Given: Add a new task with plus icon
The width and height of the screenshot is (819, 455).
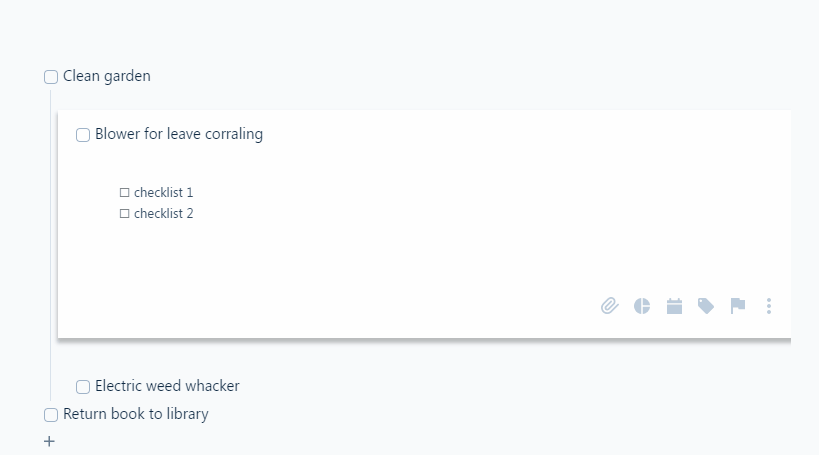Looking at the screenshot, I should [49, 441].
